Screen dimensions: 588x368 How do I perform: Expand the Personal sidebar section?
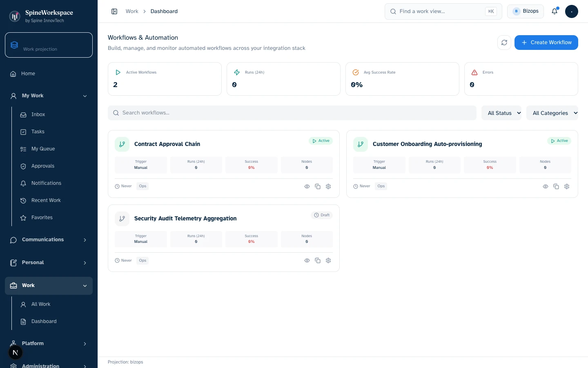pos(49,263)
